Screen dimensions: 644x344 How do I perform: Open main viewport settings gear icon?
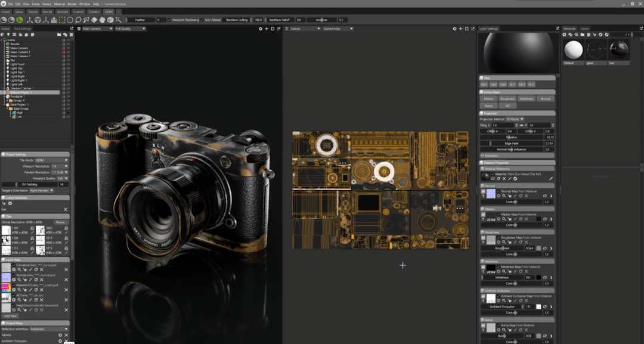261,29
